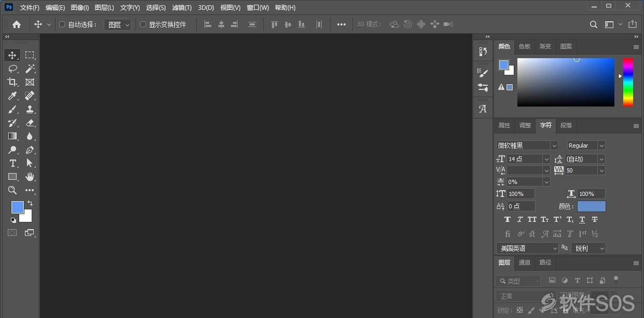Screen dimensions: 644x318
Task: Open the Brush Settings panel icon
Action: tap(483, 74)
